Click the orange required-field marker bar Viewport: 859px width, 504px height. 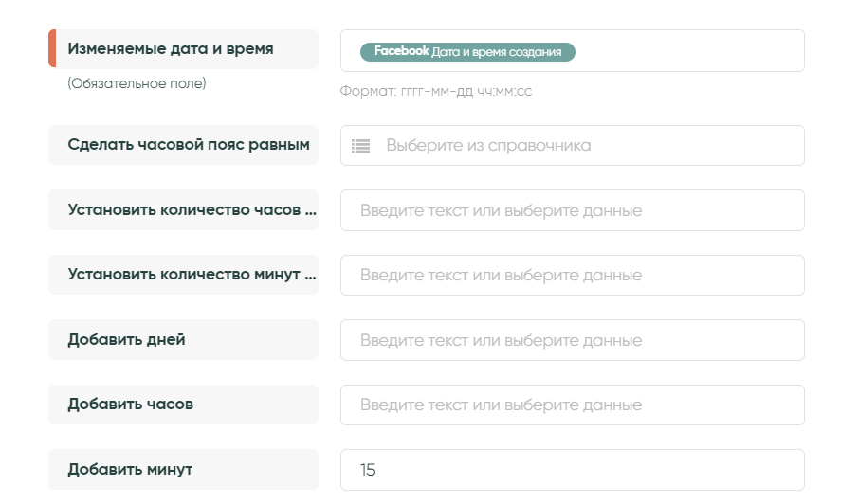click(52, 49)
